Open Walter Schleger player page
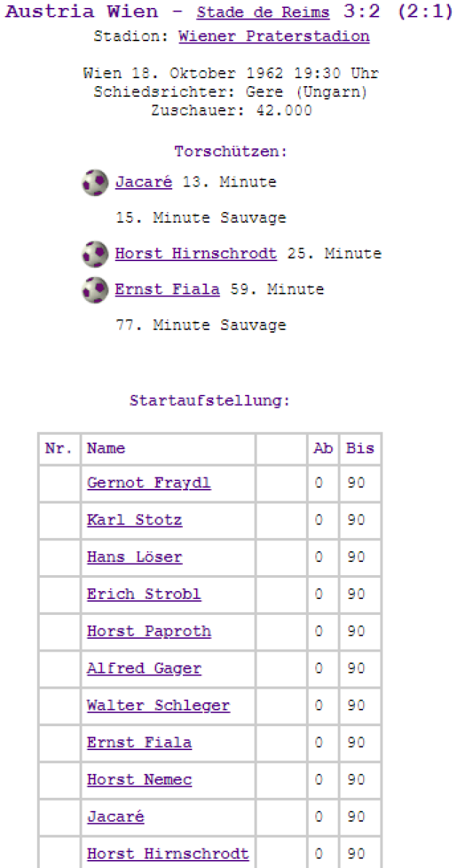 (158, 705)
